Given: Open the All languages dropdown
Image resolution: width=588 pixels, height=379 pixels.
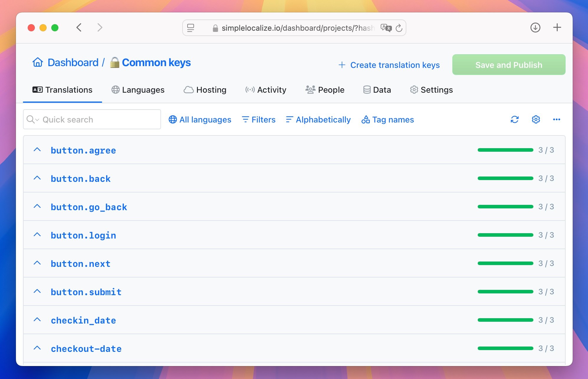Looking at the screenshot, I should 200,120.
